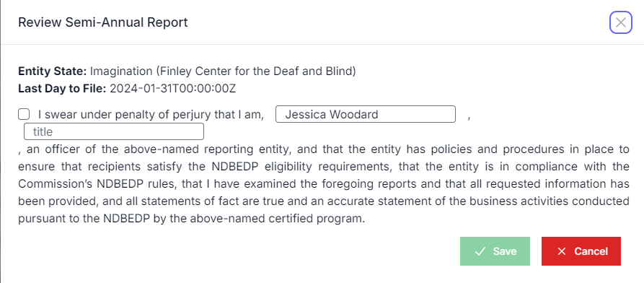The height and width of the screenshot is (283, 644).
Task: Click the checkmark icon on Save
Action: tap(480, 251)
